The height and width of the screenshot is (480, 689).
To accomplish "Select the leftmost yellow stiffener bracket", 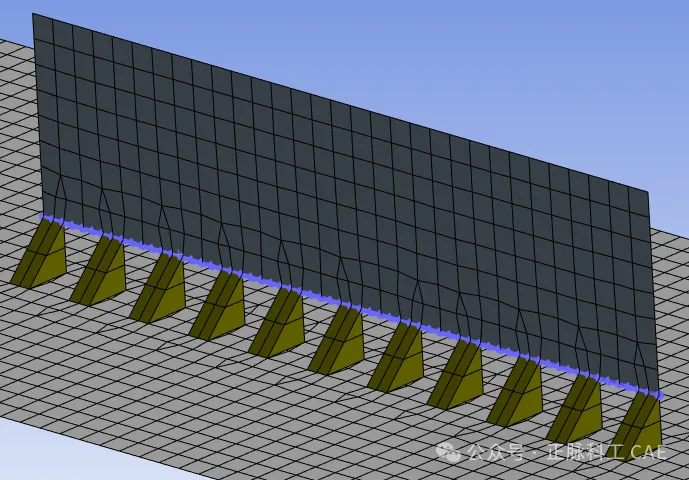I will (39, 254).
